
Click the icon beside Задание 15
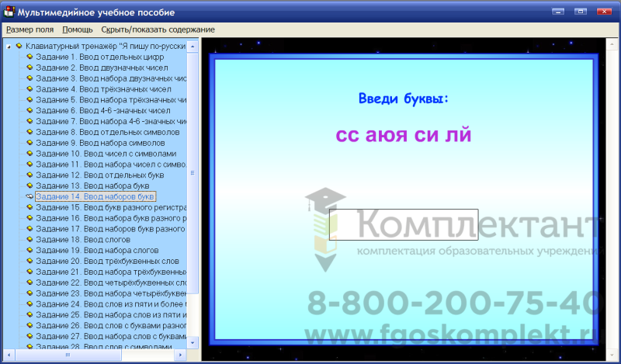click(29, 206)
